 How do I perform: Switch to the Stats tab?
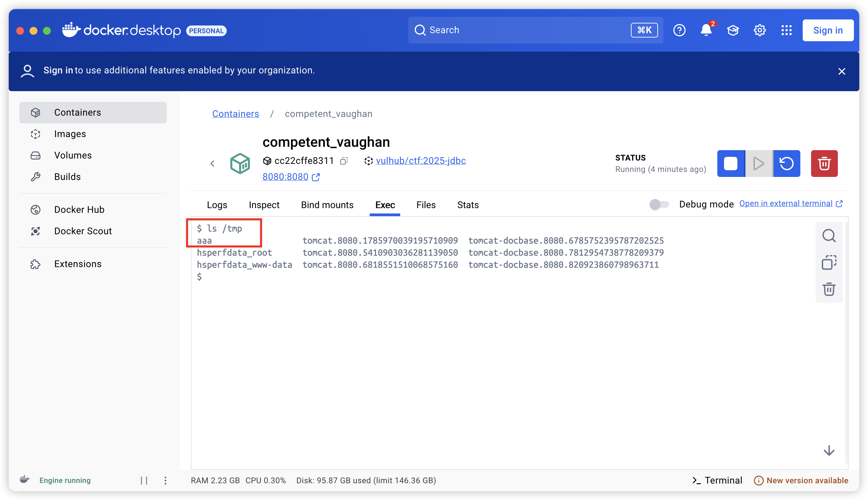467,205
